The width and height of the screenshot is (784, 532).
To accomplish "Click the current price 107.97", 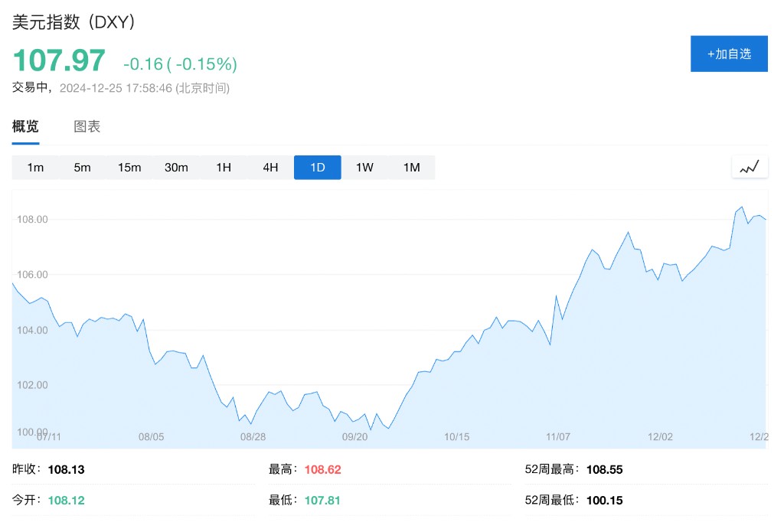I will [59, 60].
